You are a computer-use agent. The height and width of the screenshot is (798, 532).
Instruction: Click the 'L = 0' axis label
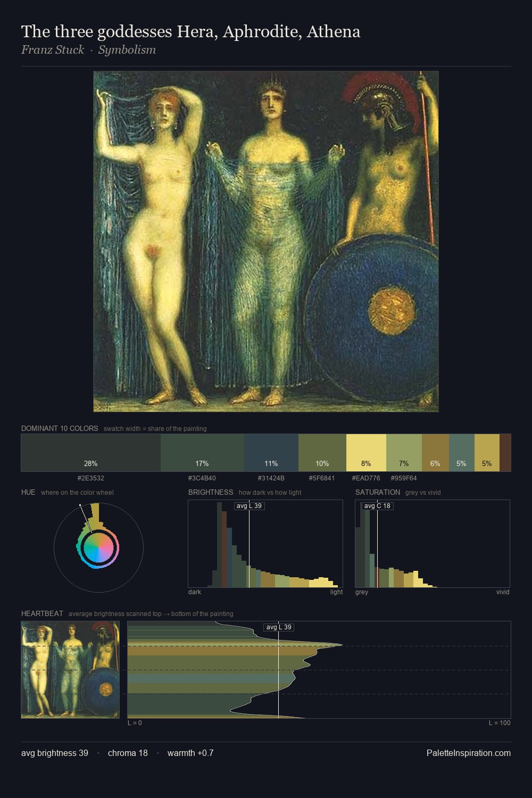point(135,723)
